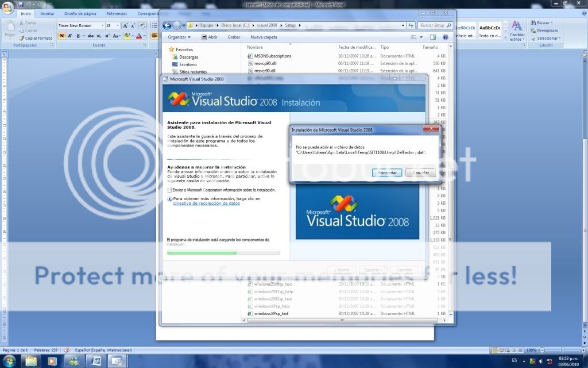The width and height of the screenshot is (588, 368).
Task: Click Copiar formato in Portapapeles group
Action: coord(36,38)
